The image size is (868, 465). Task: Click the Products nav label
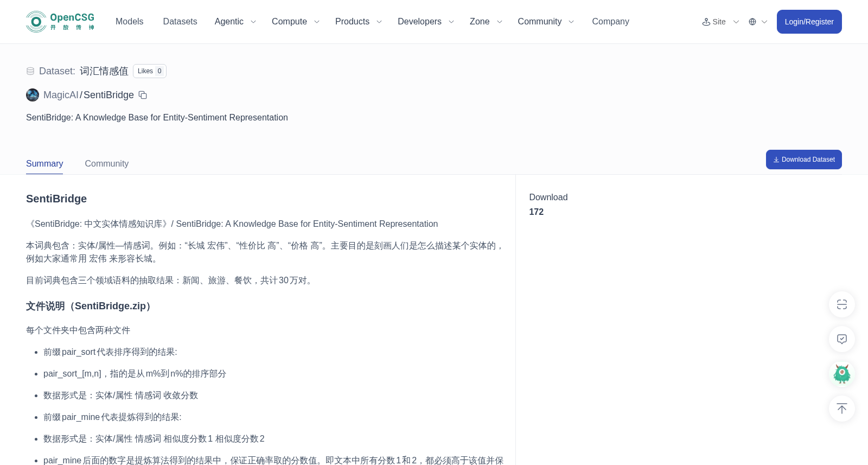pos(352,22)
